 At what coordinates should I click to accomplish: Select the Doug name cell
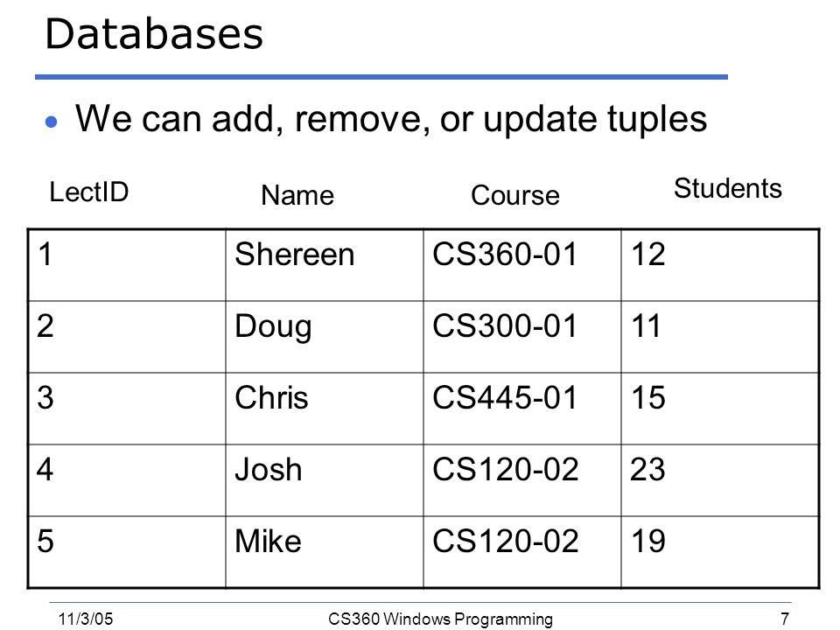click(325, 337)
